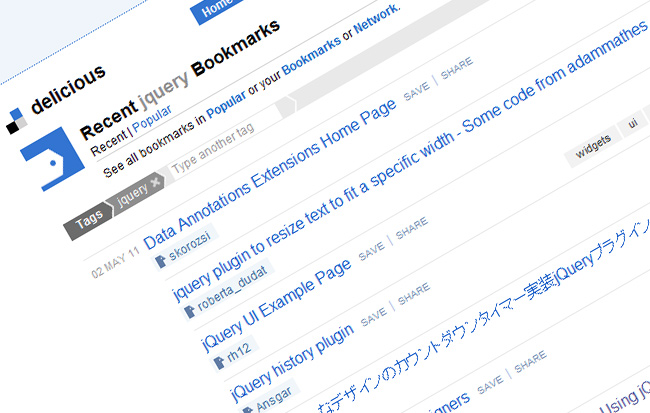This screenshot has height=413, width=650.
Task: Open rh12 user profile
Action: [x=239, y=351]
